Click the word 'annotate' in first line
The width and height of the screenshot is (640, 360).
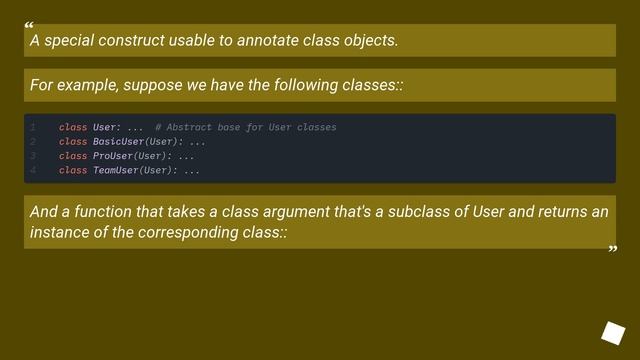(268, 40)
